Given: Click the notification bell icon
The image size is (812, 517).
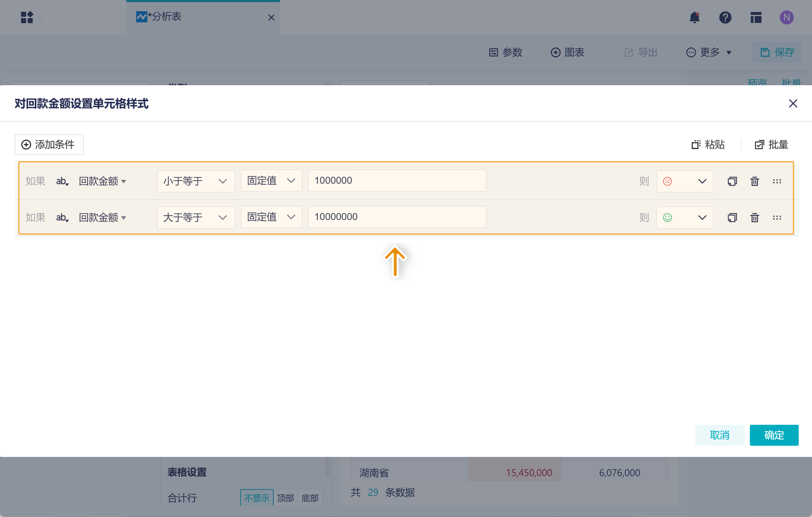Looking at the screenshot, I should [694, 17].
